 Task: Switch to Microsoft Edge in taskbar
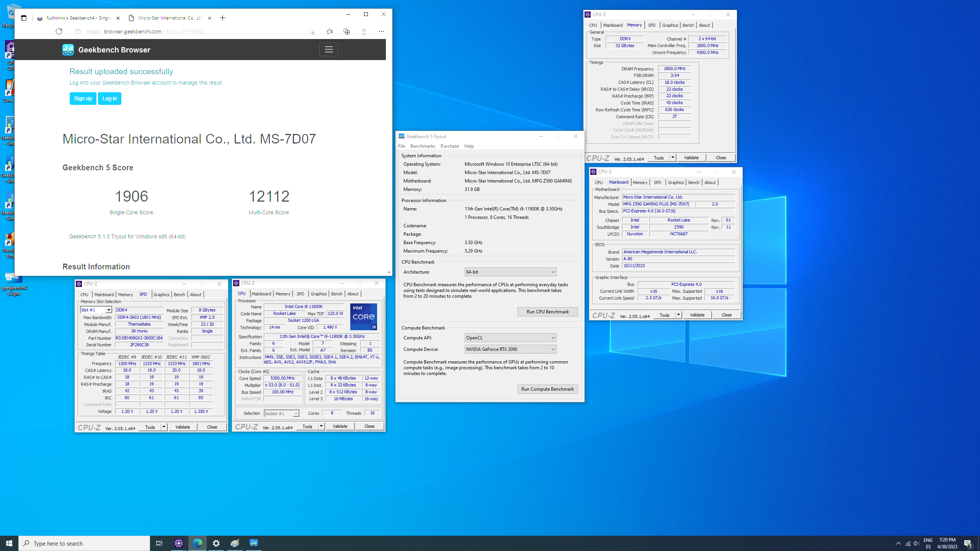[x=198, y=543]
